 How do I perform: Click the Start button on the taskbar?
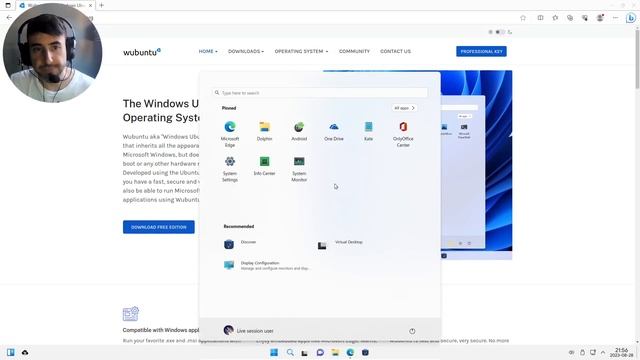click(274, 352)
